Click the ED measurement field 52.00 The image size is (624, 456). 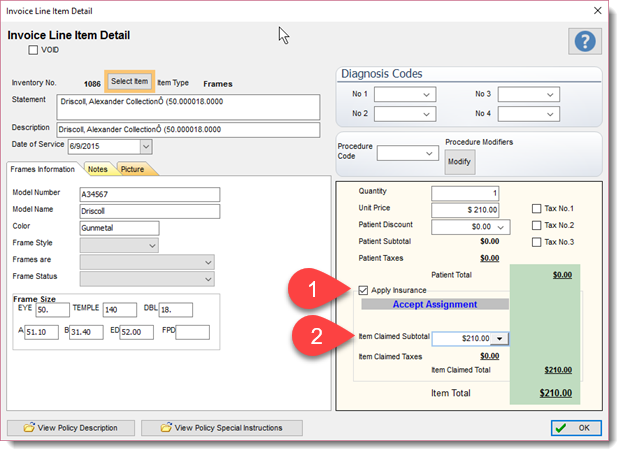136,332
